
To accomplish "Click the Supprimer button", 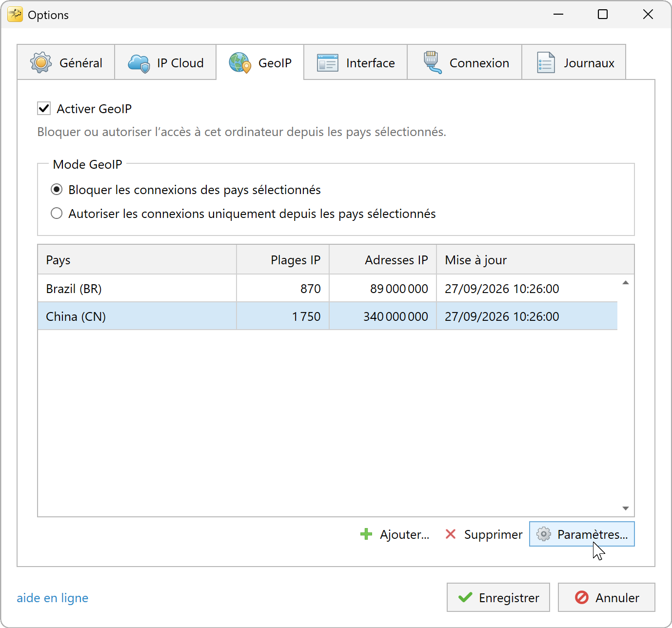I will point(484,534).
